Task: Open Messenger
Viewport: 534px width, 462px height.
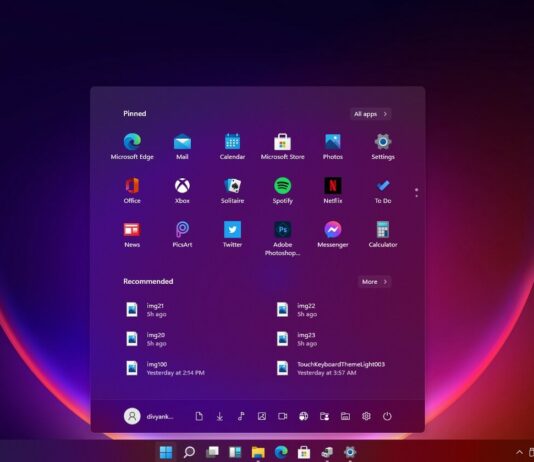Action: pos(333,234)
